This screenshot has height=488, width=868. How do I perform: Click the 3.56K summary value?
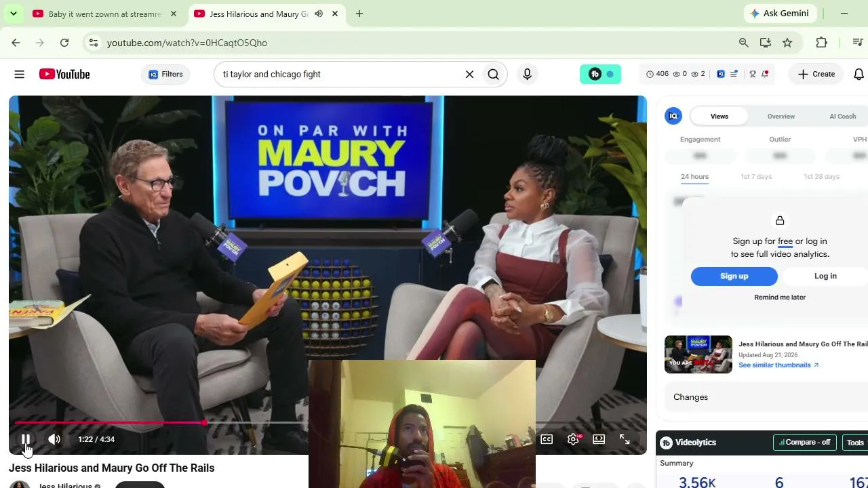click(697, 482)
